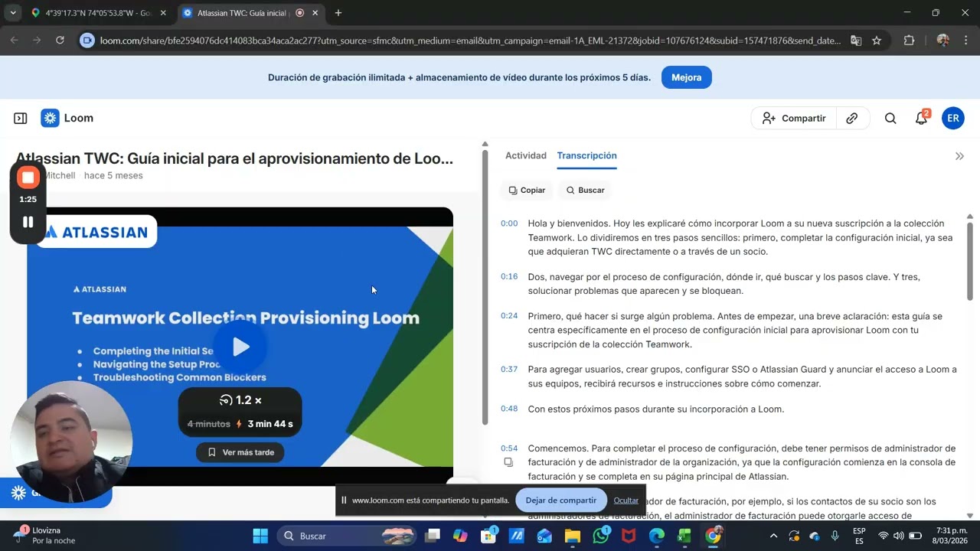The width and height of the screenshot is (980, 551).
Task: Translate this page icon
Action: click(856, 41)
